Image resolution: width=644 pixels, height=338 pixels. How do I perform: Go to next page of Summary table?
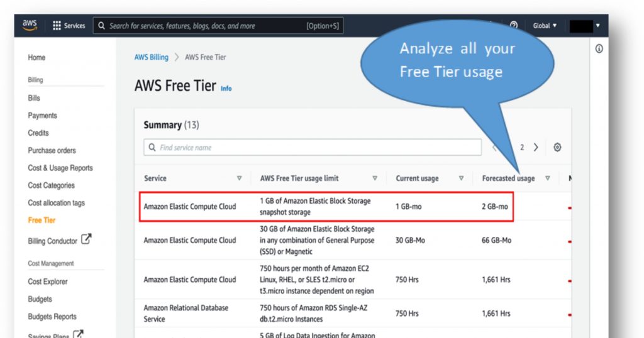click(536, 147)
